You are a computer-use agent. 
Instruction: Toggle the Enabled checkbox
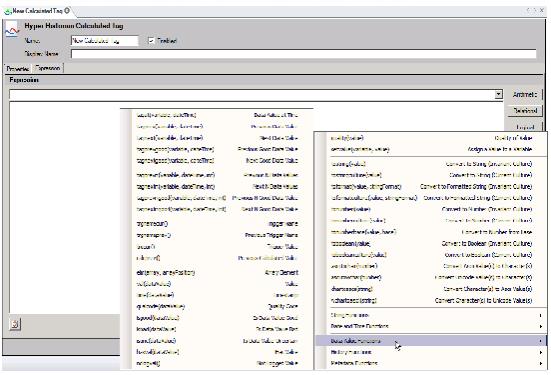tap(151, 40)
